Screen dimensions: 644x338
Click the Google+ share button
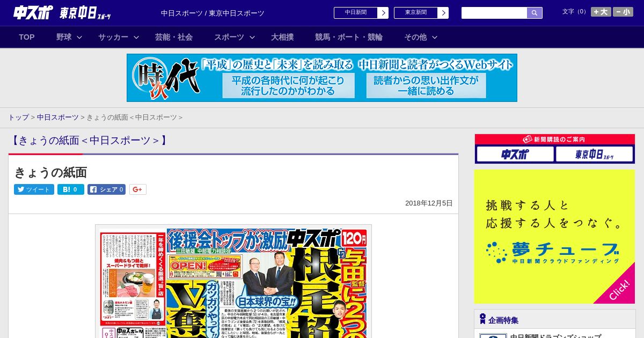click(138, 189)
